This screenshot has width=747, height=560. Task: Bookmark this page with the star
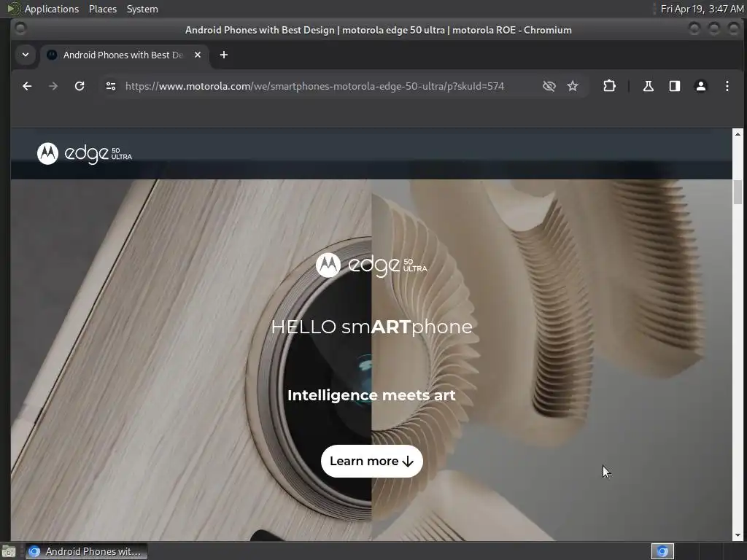573,86
